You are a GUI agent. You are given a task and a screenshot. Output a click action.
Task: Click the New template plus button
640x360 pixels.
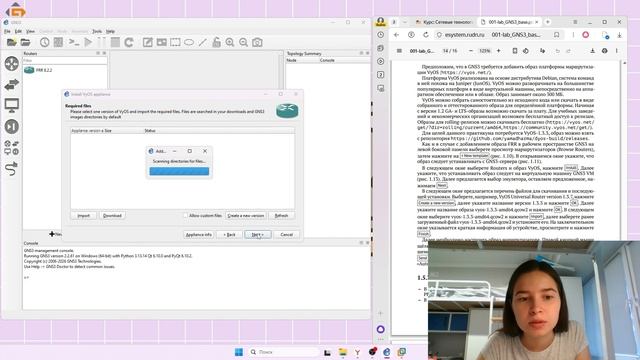pyautogui.click(x=55, y=234)
